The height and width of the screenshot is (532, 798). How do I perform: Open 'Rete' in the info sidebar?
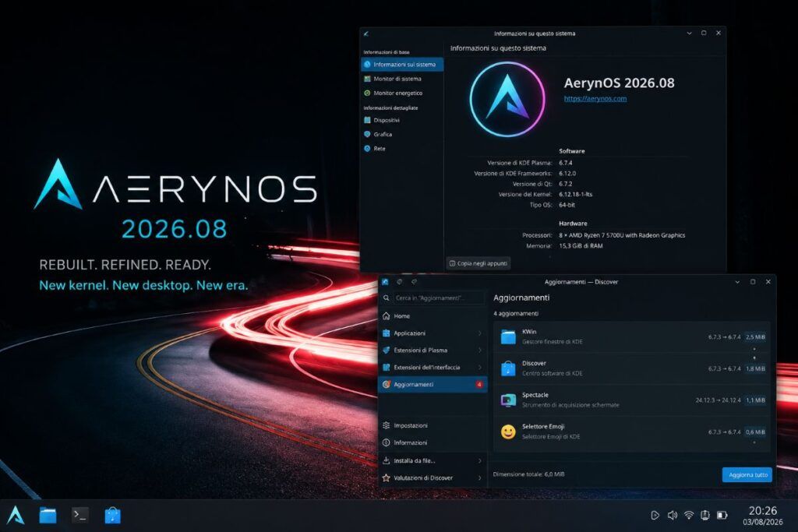point(402,149)
